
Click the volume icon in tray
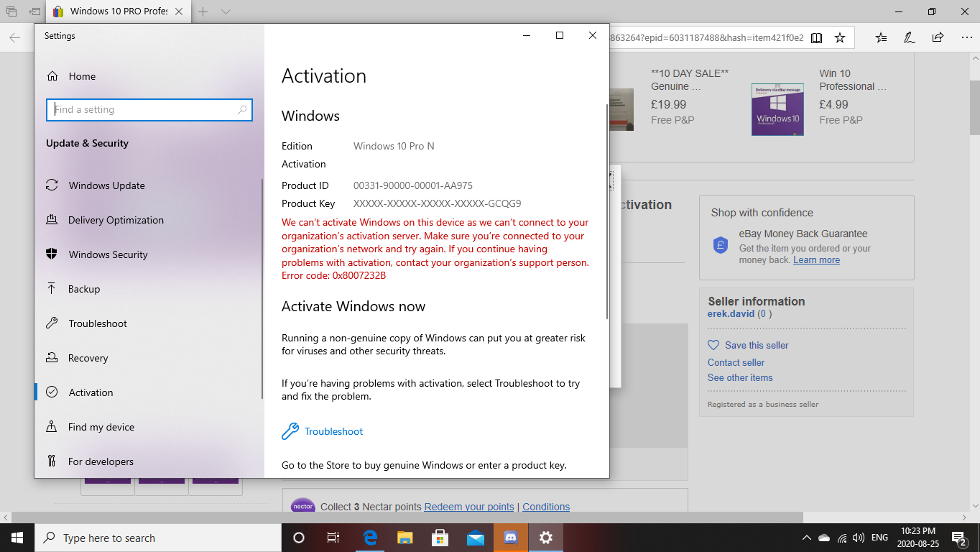[859, 538]
